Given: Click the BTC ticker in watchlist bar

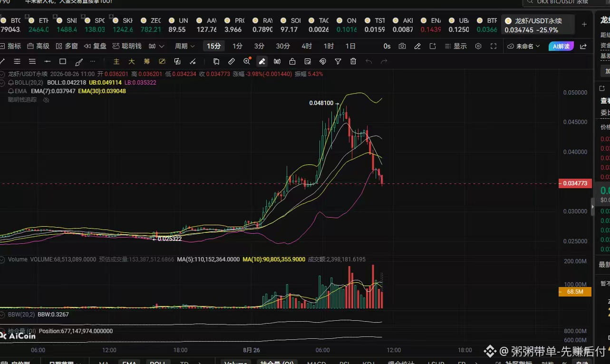Looking at the screenshot, I should 10,25.
